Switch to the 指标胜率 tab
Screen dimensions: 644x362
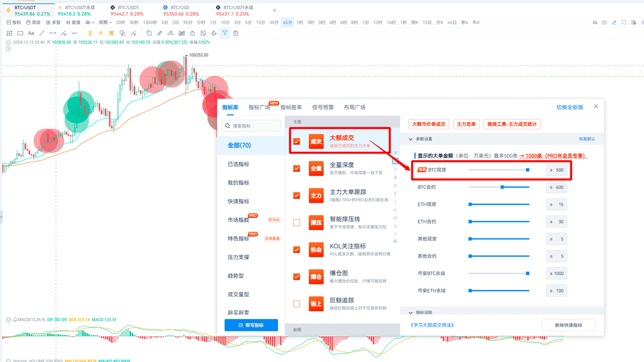pyautogui.click(x=291, y=107)
